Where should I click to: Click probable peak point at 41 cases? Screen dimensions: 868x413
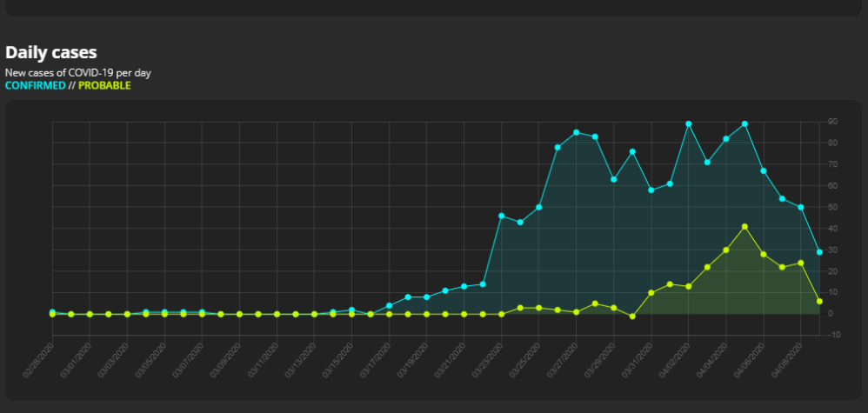point(744,226)
